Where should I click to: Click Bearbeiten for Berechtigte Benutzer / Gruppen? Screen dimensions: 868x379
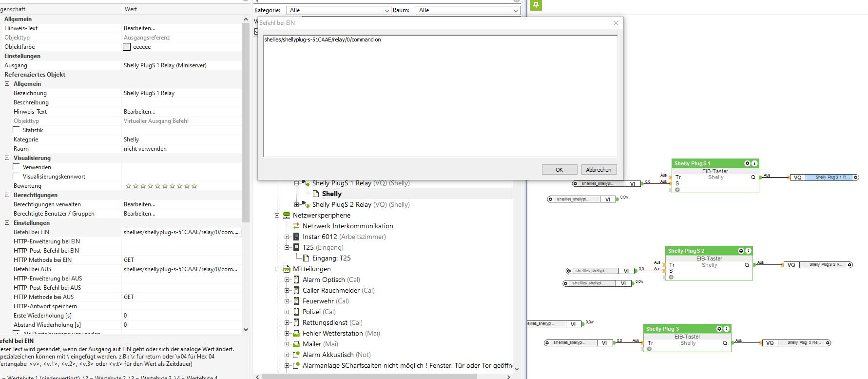tap(139, 214)
